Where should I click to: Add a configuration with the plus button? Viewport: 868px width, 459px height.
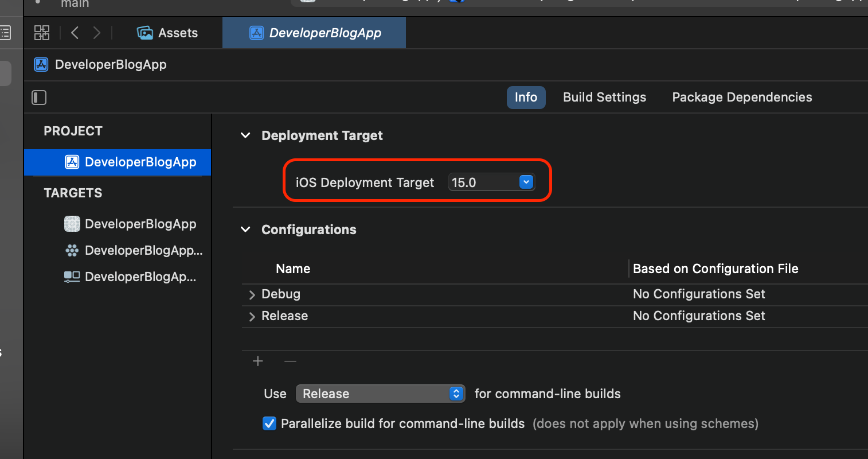point(258,361)
